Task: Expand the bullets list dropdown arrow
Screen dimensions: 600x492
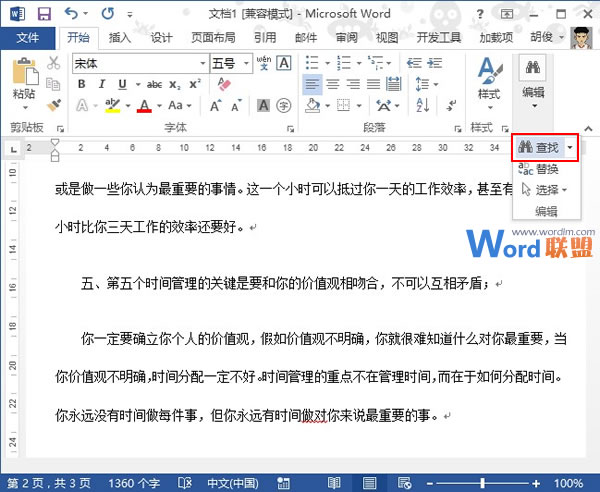Action: pyautogui.click(x=327, y=63)
